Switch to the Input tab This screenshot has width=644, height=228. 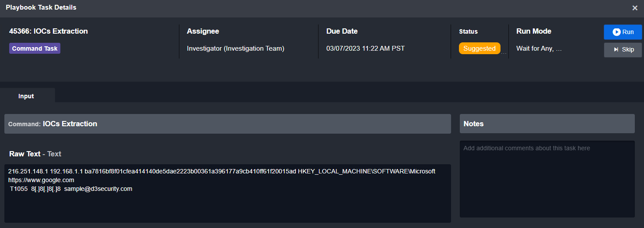[26, 96]
